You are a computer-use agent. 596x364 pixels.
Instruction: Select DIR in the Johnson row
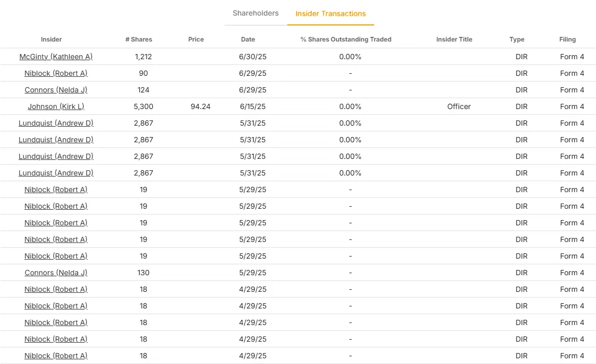point(522,107)
